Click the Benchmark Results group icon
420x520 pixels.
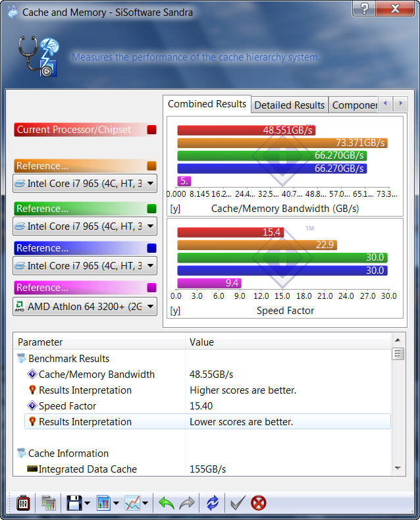click(x=22, y=358)
